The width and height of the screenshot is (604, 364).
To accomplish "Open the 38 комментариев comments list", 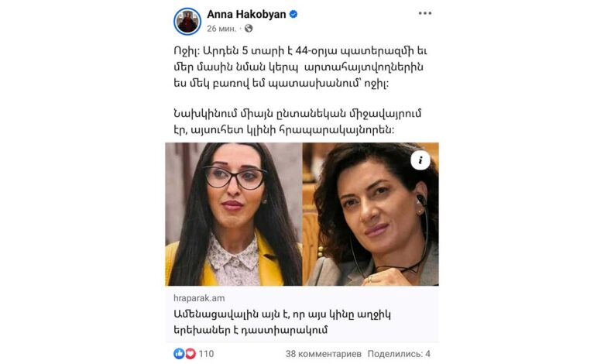I will [x=324, y=354].
